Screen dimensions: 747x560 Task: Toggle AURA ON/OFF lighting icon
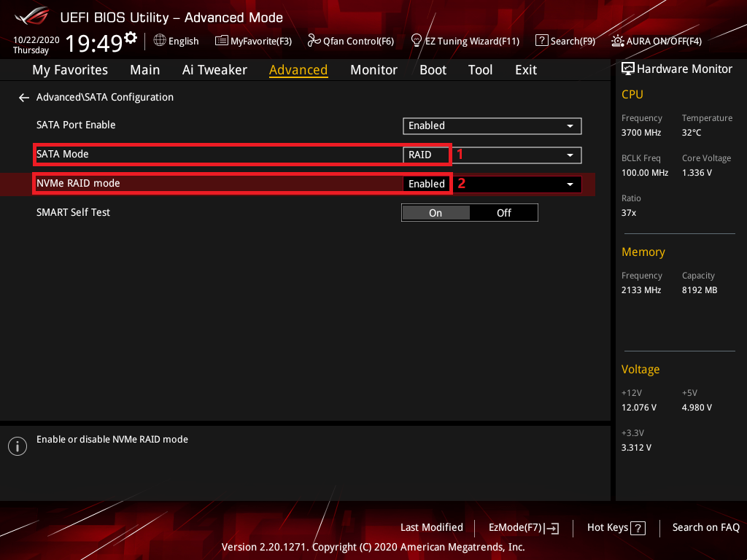point(618,41)
